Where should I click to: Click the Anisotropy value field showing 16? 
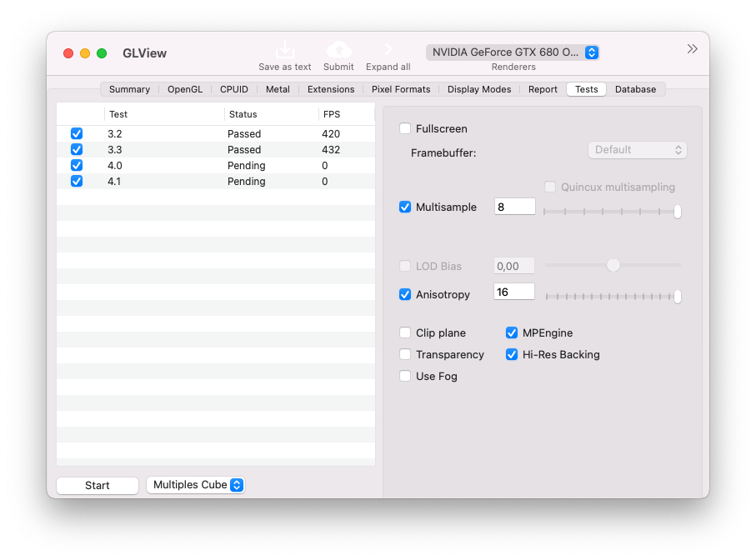[x=514, y=292]
